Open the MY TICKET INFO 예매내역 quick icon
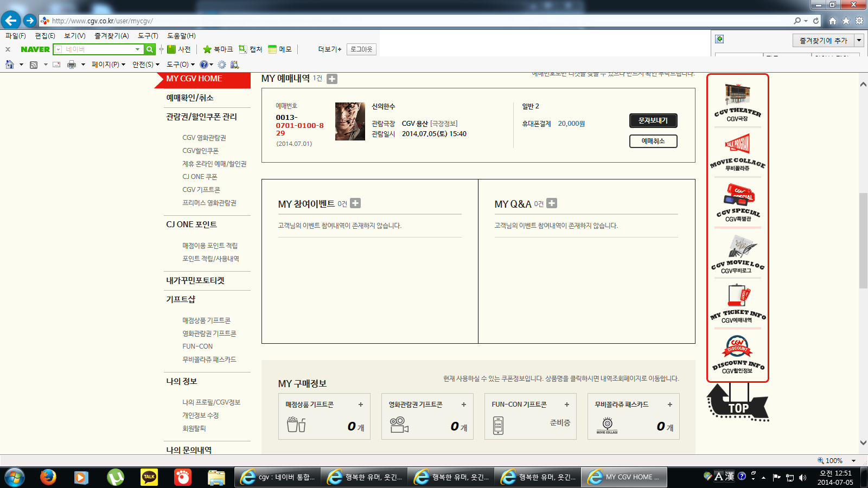This screenshot has width=868, height=488. tap(738, 304)
